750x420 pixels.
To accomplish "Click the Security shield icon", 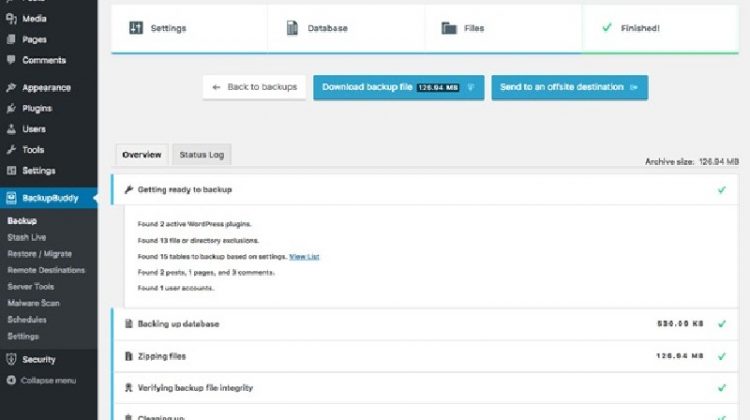I will (x=11, y=359).
